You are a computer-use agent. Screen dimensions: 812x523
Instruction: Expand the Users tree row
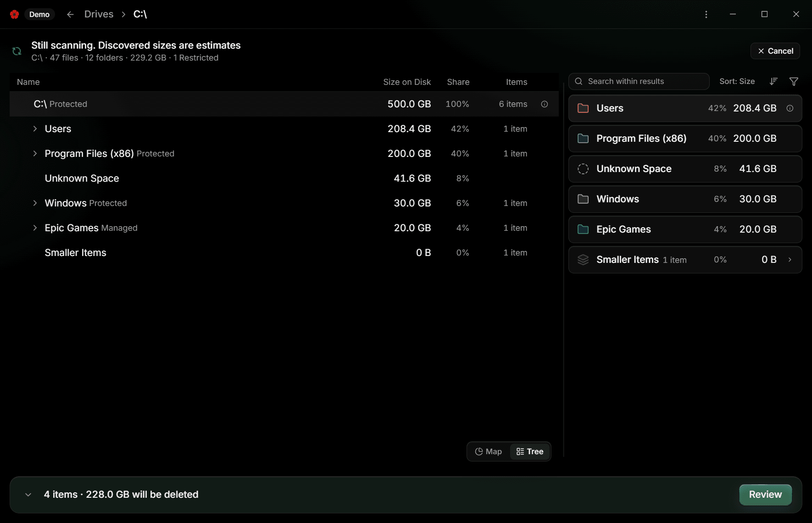(x=35, y=129)
